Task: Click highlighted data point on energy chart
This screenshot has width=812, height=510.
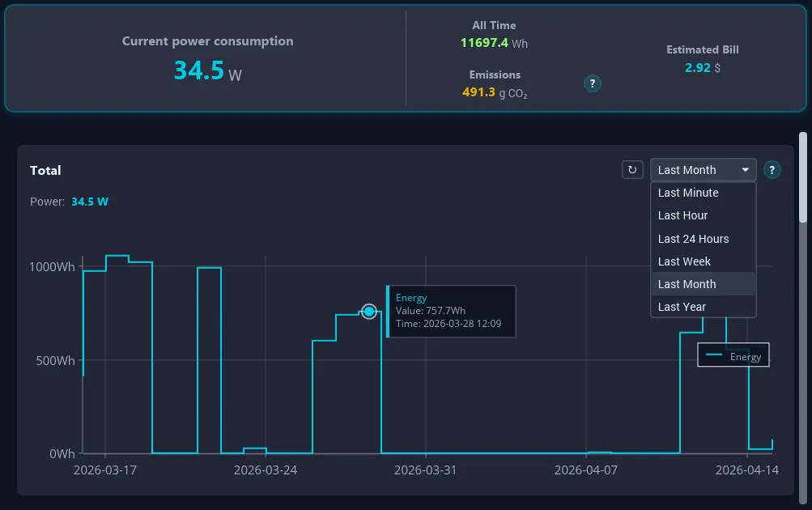Action: point(368,311)
